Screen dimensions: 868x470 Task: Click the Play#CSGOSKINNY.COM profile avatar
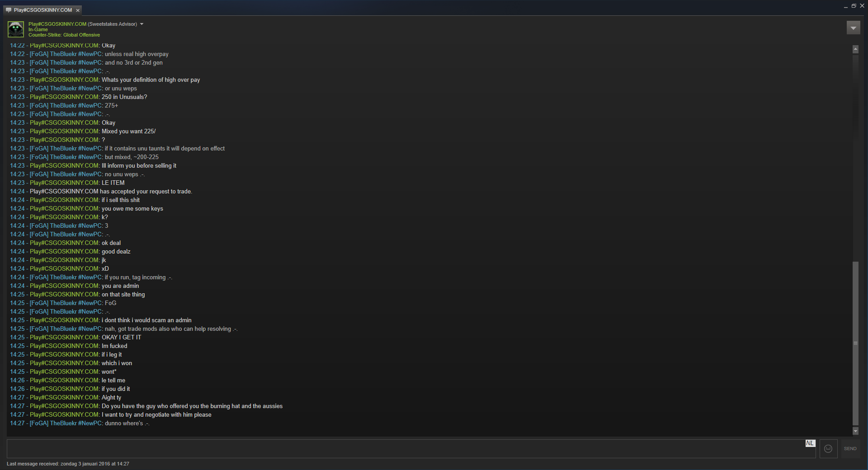pyautogui.click(x=16, y=29)
